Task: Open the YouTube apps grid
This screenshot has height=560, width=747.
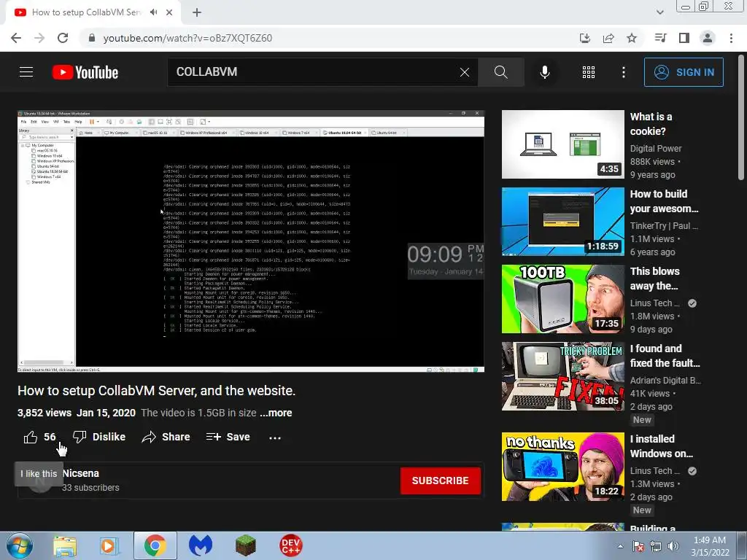Action: click(589, 72)
